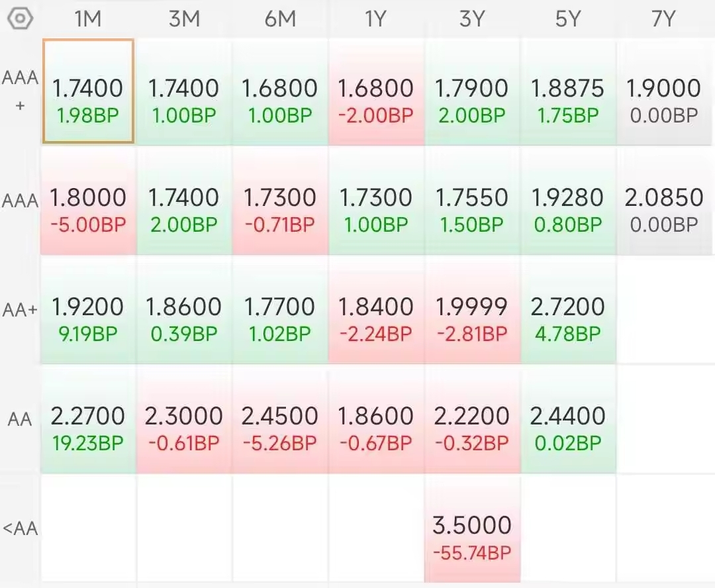Viewport: 715px width, 588px height.
Task: Click the hexagon settings icon
Action: click(20, 19)
